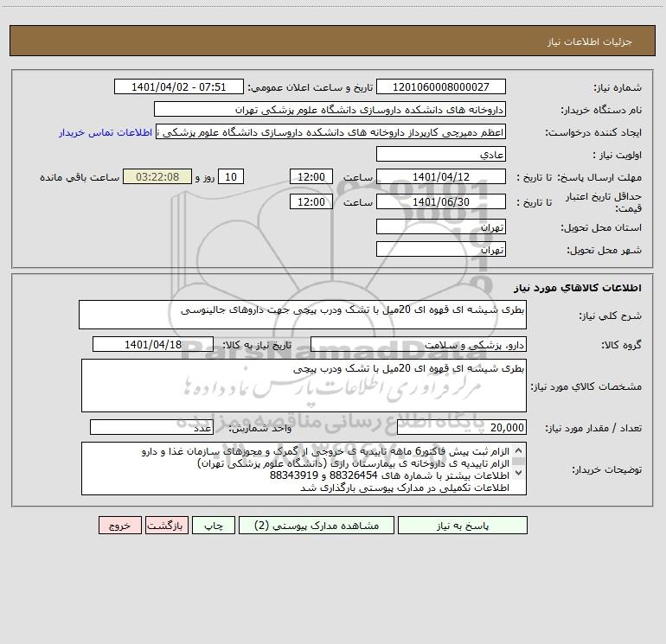The width and height of the screenshot is (666, 644).
Task: Select the need number field 1201060008000027
Action: [441, 86]
